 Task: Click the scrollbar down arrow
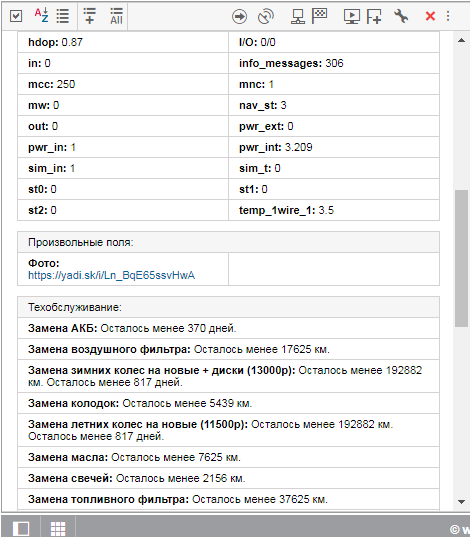(461, 502)
